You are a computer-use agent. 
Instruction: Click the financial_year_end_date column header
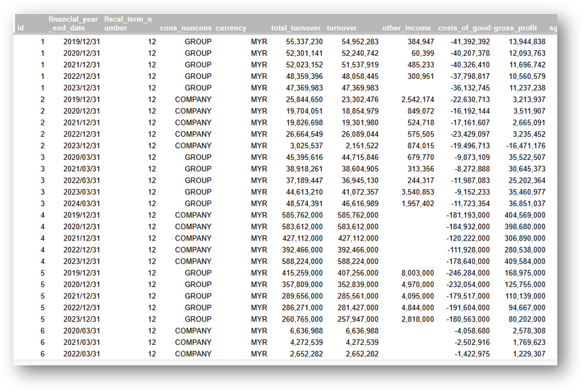[73, 24]
